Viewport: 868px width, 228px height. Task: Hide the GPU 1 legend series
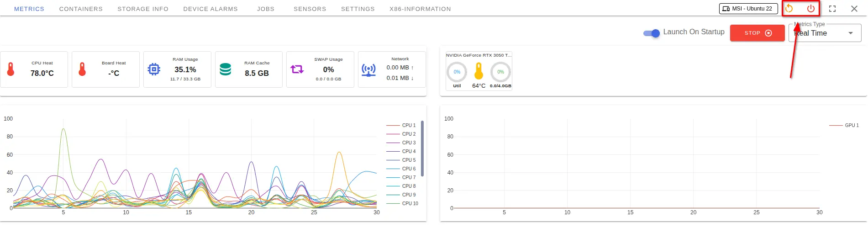[x=844, y=125]
